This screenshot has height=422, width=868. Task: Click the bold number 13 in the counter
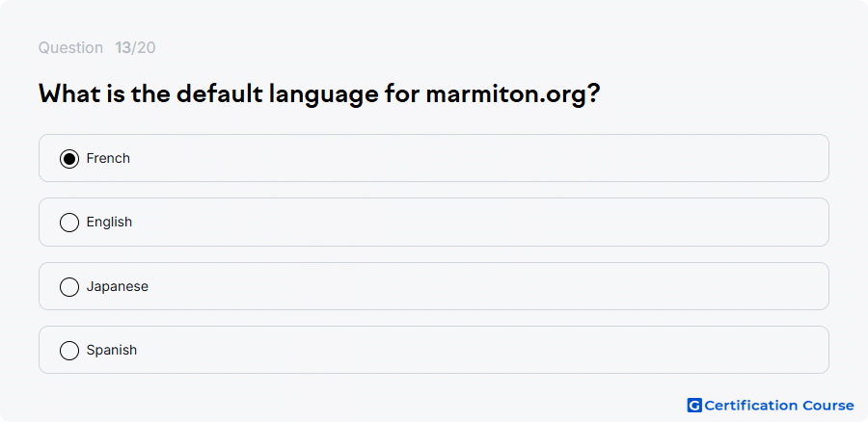tap(122, 47)
